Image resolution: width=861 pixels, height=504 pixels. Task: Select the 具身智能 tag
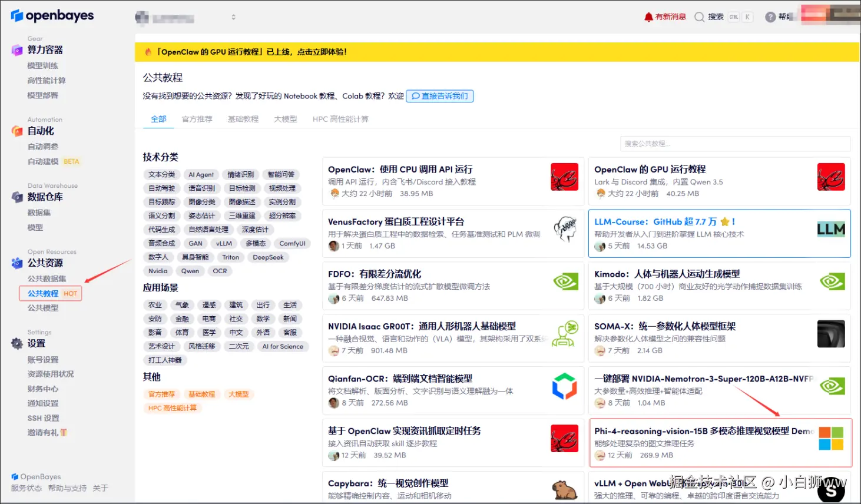pyautogui.click(x=195, y=257)
